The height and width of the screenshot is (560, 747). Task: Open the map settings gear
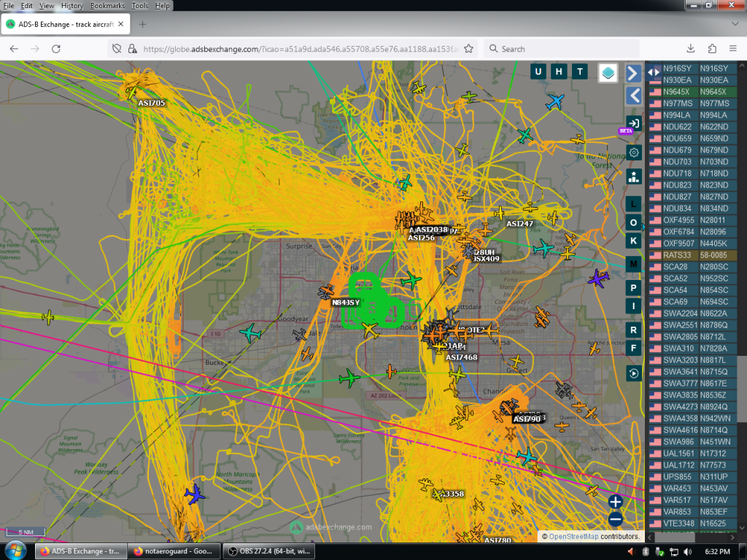tap(634, 152)
